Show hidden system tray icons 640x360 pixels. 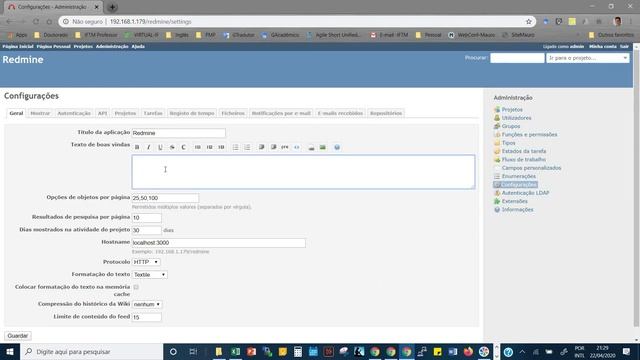(522, 351)
